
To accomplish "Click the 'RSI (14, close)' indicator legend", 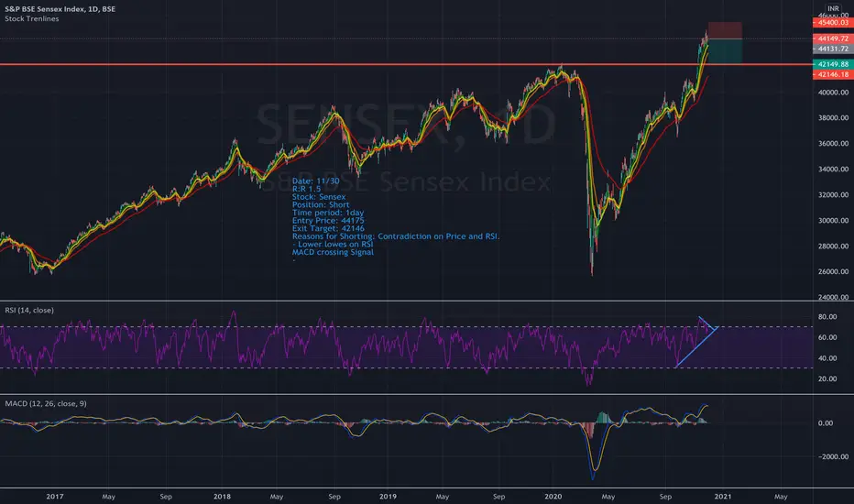I will 29,310.
